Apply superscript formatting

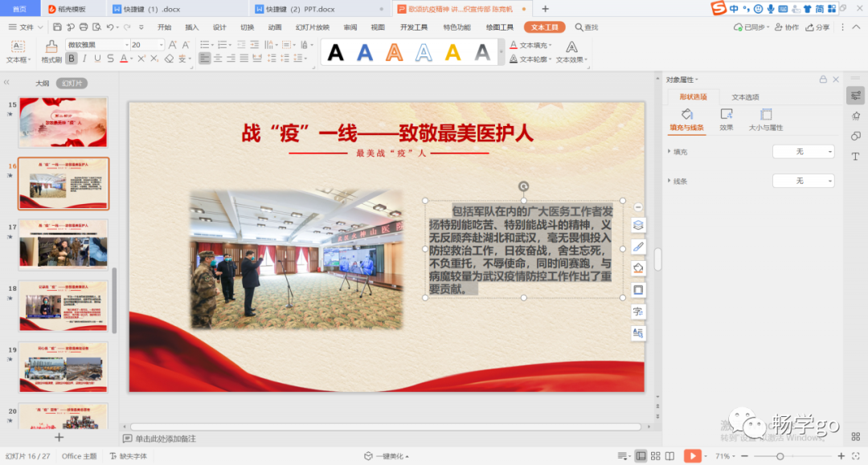[x=141, y=59]
